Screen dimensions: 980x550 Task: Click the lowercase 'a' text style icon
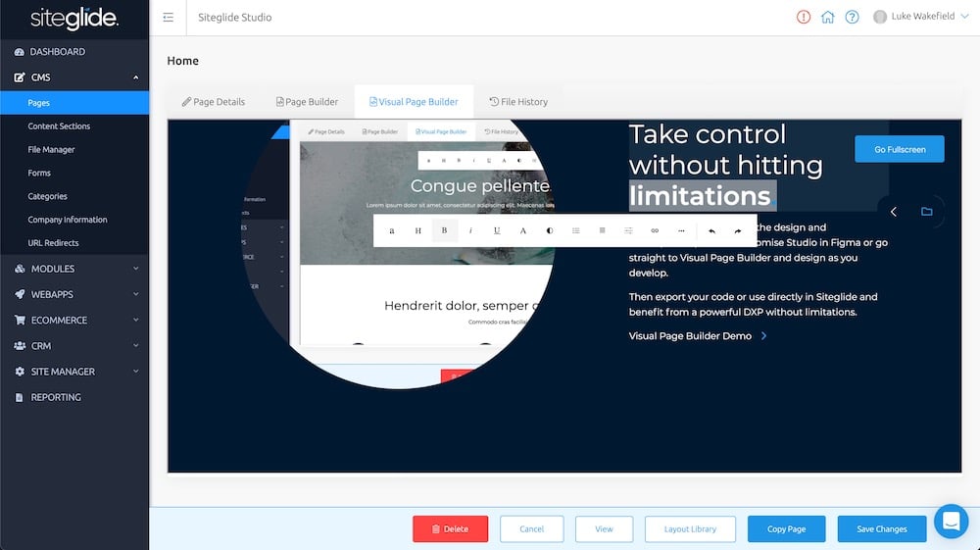[392, 230]
